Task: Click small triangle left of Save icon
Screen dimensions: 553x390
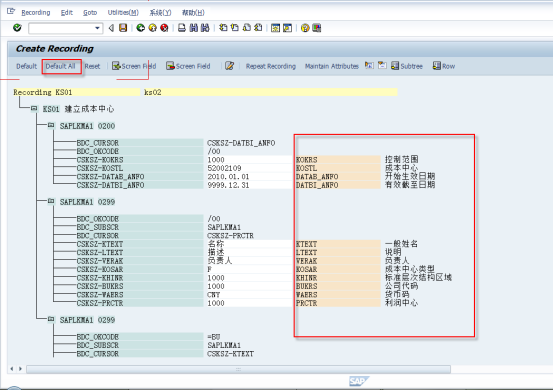Action: click(x=111, y=28)
